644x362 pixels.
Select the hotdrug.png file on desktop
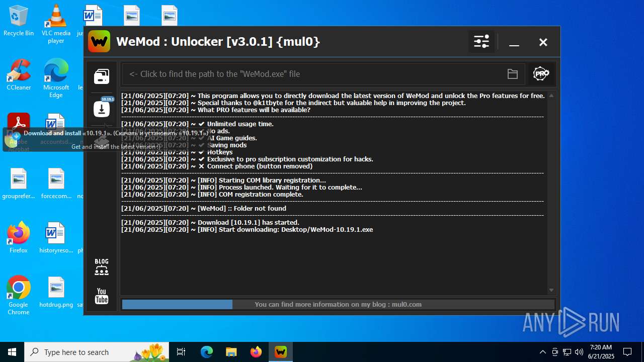click(56, 292)
